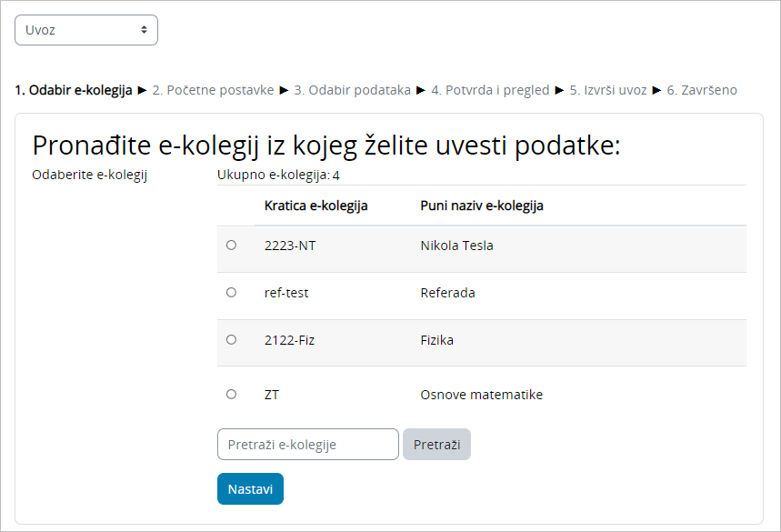Viewport: 781px width, 532px height.
Task: Pick the 2122-Fiz radio option
Action: coord(231,340)
